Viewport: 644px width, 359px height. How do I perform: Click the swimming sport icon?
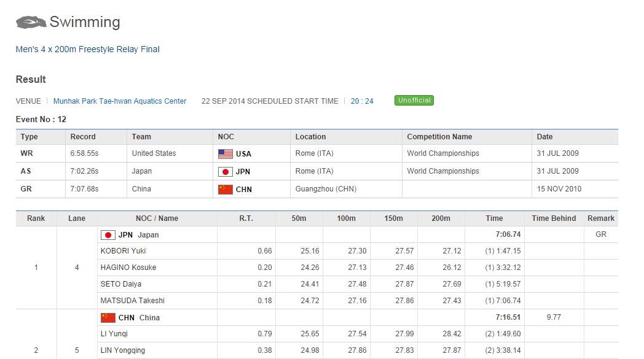point(31,23)
